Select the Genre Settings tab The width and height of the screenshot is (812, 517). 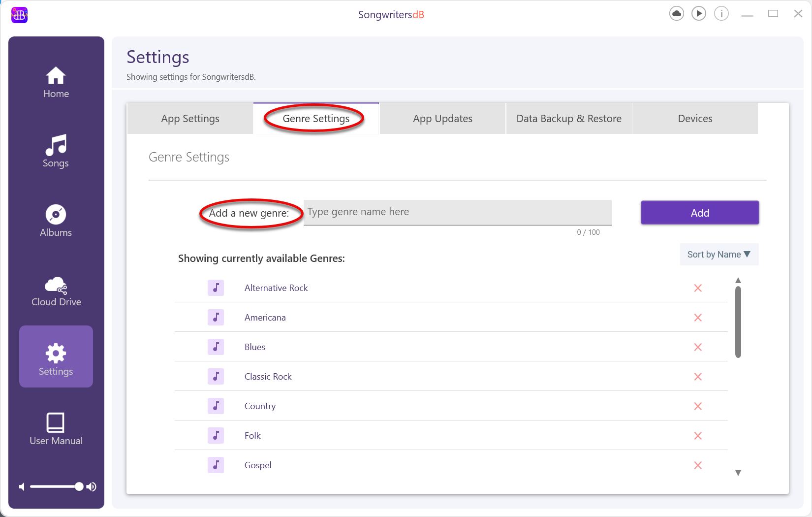tap(316, 119)
